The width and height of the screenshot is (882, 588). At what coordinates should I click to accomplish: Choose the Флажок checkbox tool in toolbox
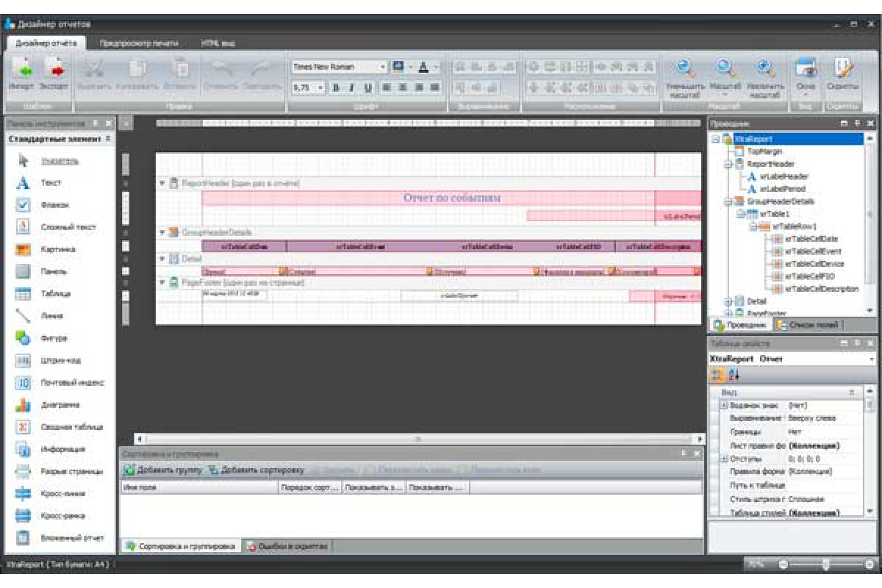[55, 205]
